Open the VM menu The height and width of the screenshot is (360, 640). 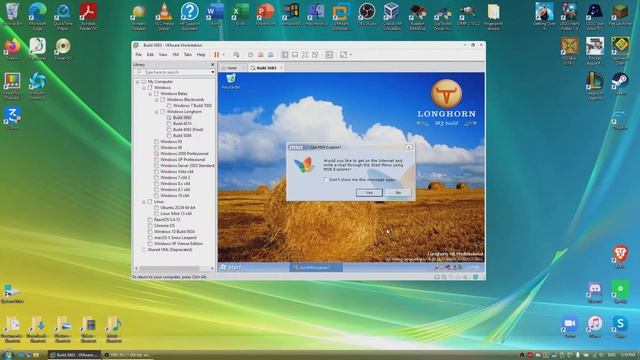coord(176,55)
